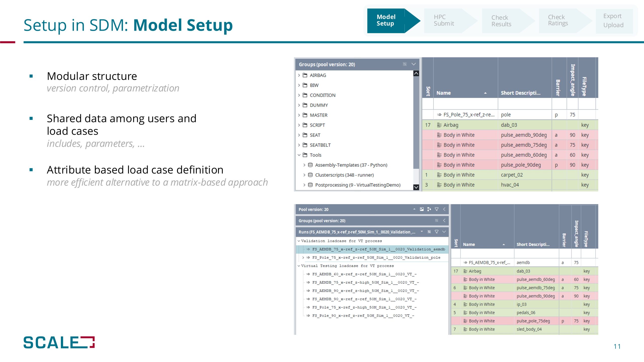The height and width of the screenshot is (362, 644).
Task: Collapse Validation loadcase for VT process group
Action: coord(299,241)
